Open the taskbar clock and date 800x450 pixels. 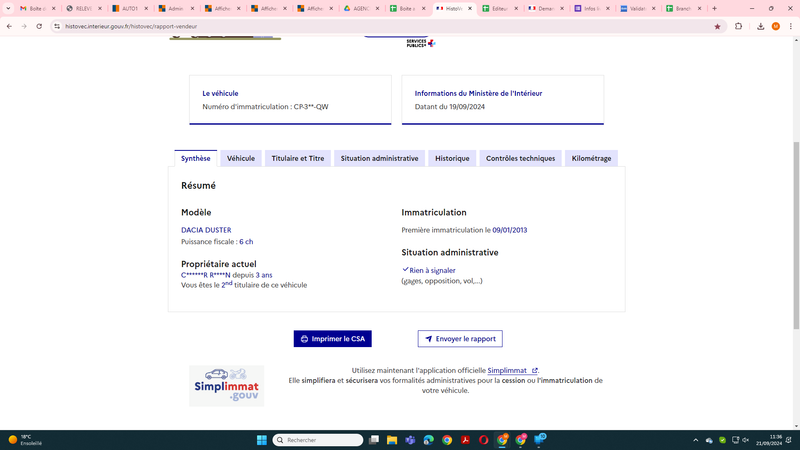coord(769,440)
